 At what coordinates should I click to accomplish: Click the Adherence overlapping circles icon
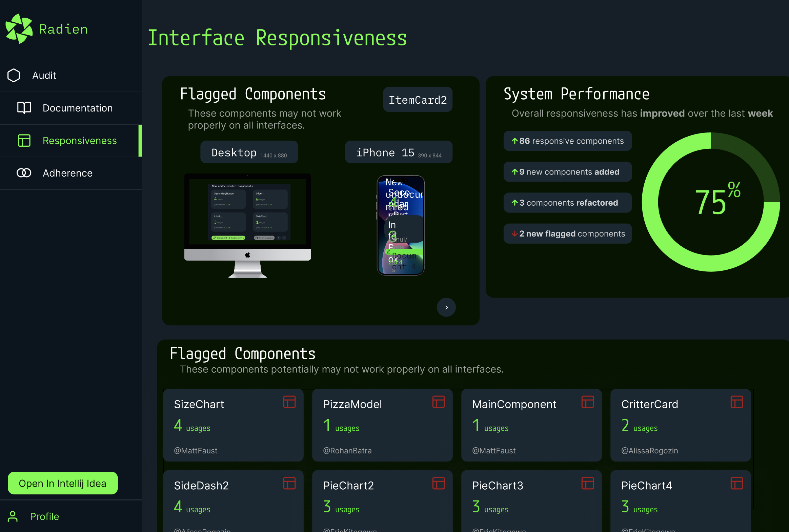(24, 173)
